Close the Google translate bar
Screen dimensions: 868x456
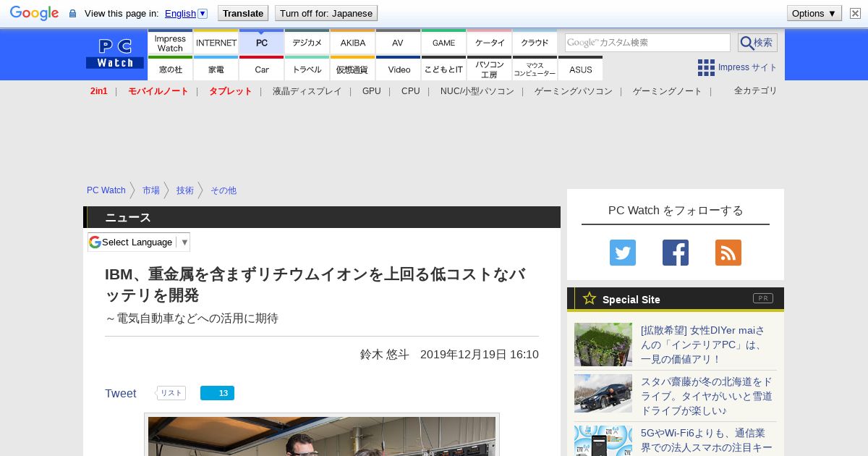click(x=855, y=13)
